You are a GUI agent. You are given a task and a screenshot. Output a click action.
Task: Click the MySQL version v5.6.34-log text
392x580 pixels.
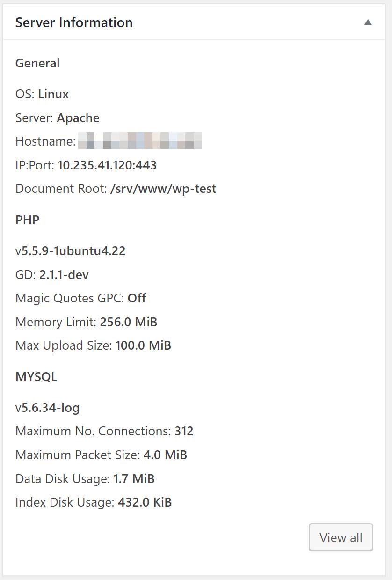point(48,408)
